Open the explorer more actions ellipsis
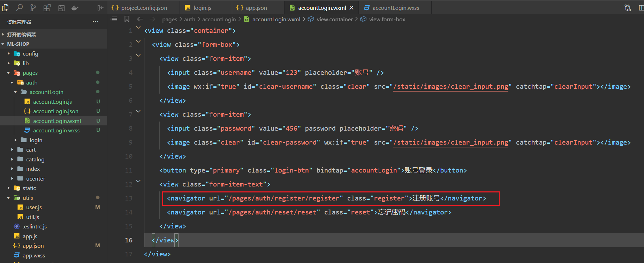644x263 pixels. click(96, 22)
